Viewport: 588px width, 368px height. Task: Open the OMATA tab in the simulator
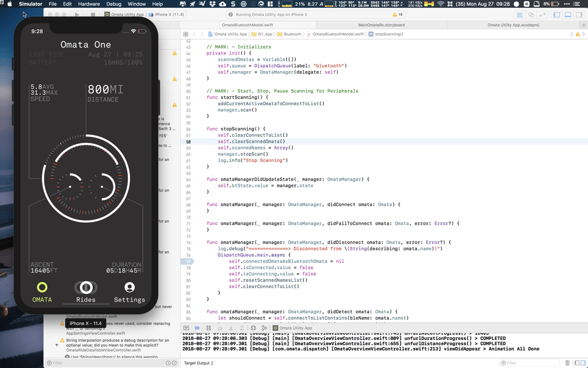[42, 292]
